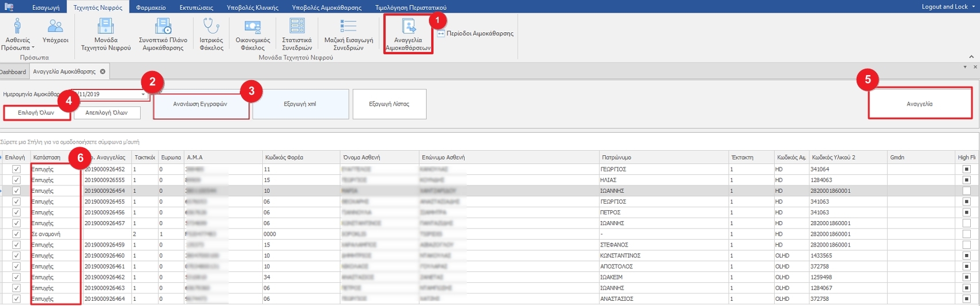980x306 pixels.
Task: Expand the Logout and Lock dropdown arrow
Action: (974, 7)
